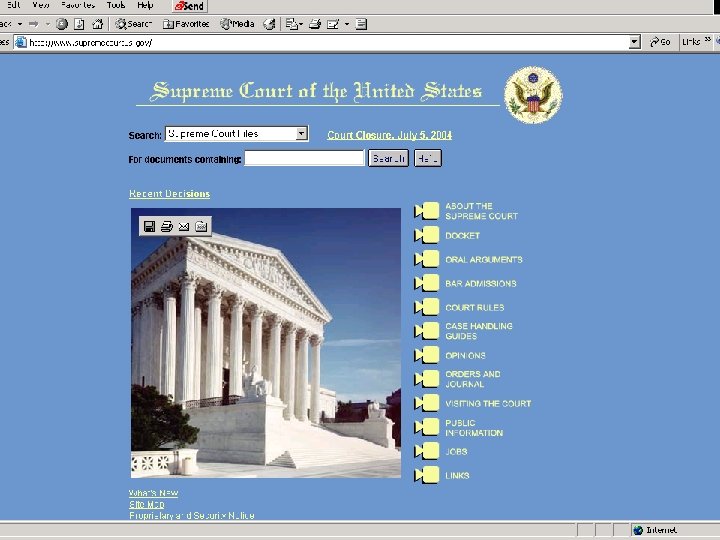This screenshot has height=540, width=720.
Task: Click the Print toolbar icon
Action: tap(315, 24)
